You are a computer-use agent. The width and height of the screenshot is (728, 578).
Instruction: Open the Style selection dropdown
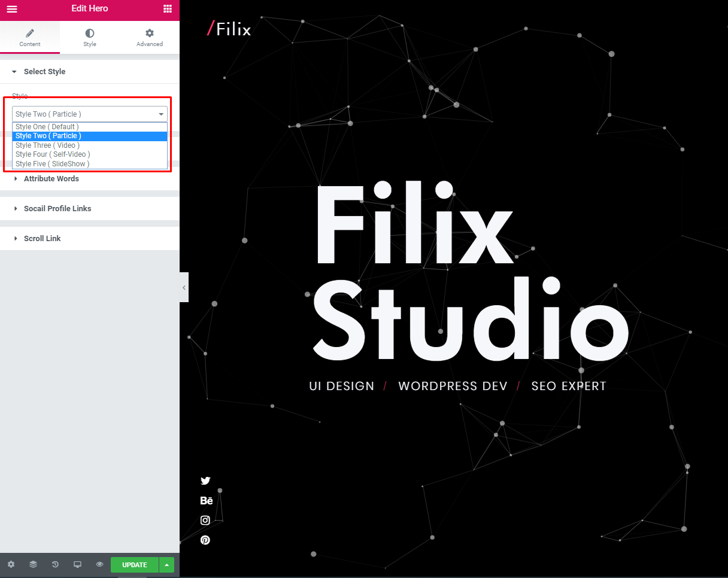[89, 114]
